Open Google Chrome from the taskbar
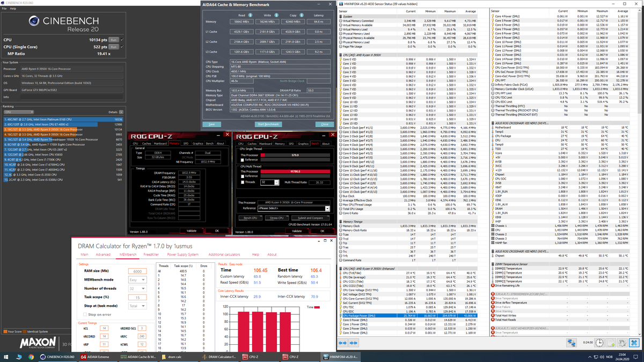The width and height of the screenshot is (644, 362). [32, 357]
